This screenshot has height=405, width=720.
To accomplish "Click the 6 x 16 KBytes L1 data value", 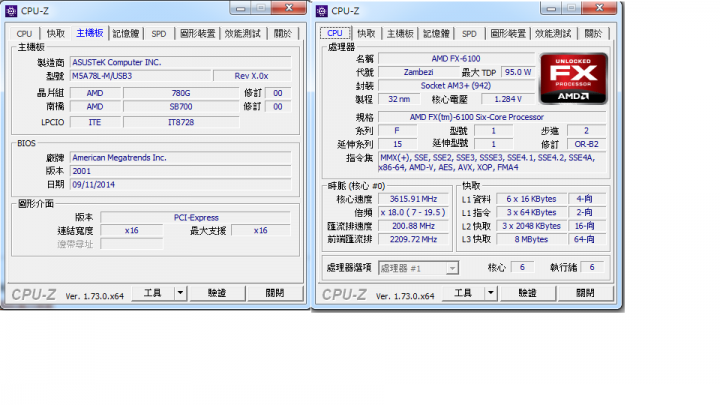I will [x=531, y=199].
